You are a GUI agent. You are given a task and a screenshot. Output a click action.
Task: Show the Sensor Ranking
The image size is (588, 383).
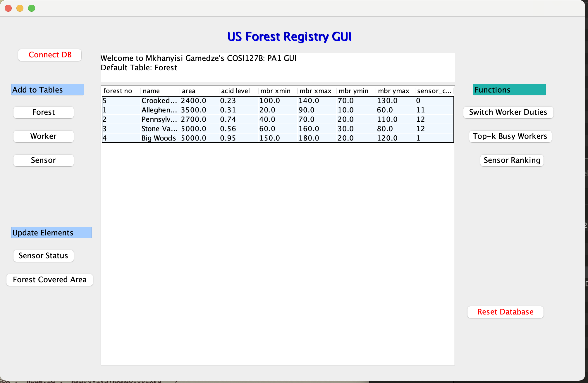pyautogui.click(x=512, y=160)
